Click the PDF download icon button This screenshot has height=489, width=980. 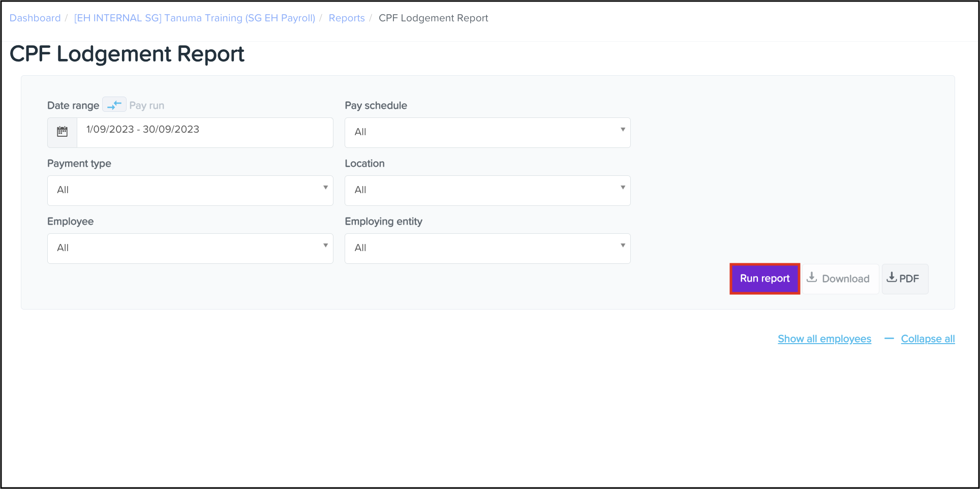click(904, 279)
